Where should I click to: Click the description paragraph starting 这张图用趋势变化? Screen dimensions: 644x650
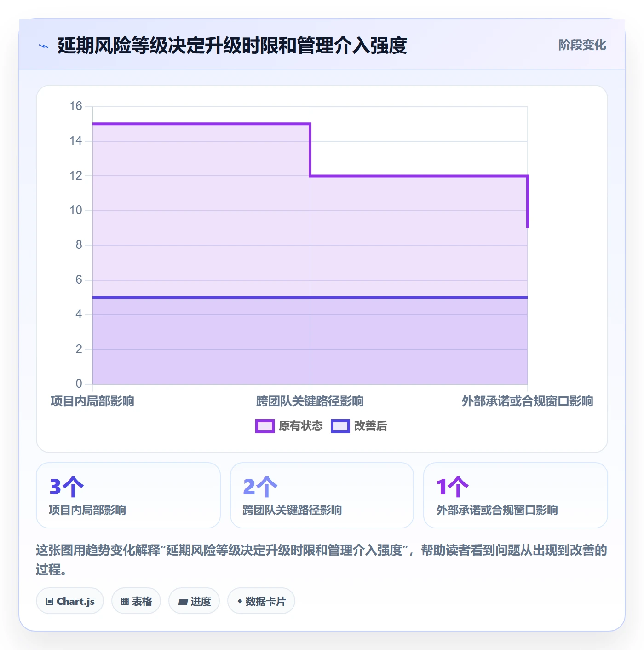point(322,560)
